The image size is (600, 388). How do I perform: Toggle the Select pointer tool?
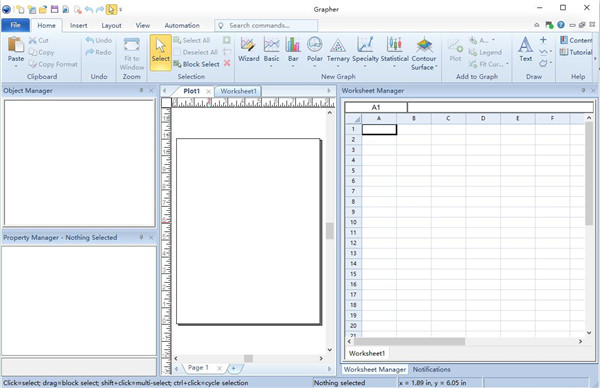[160, 52]
